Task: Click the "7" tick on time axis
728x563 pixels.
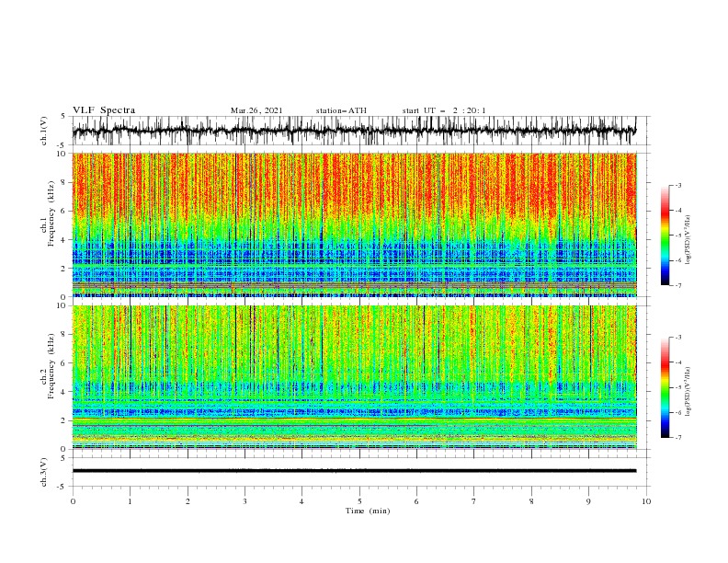Action: [x=474, y=501]
